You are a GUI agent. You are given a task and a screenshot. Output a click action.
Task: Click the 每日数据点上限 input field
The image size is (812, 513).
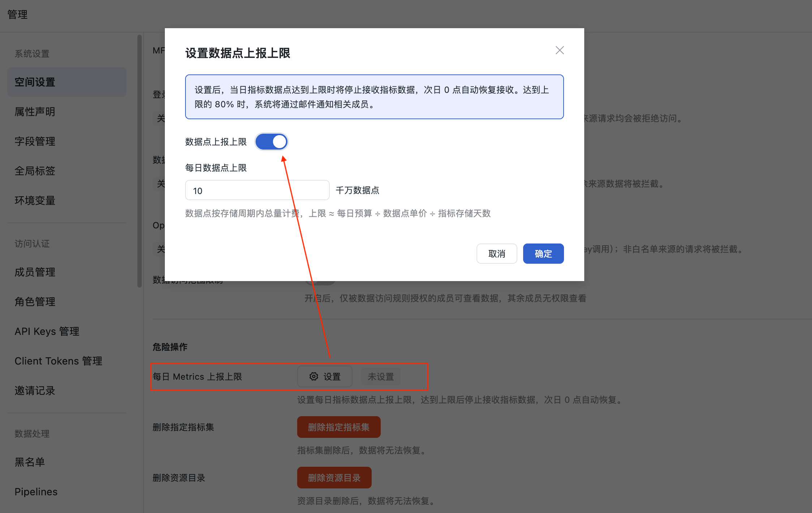pos(257,190)
